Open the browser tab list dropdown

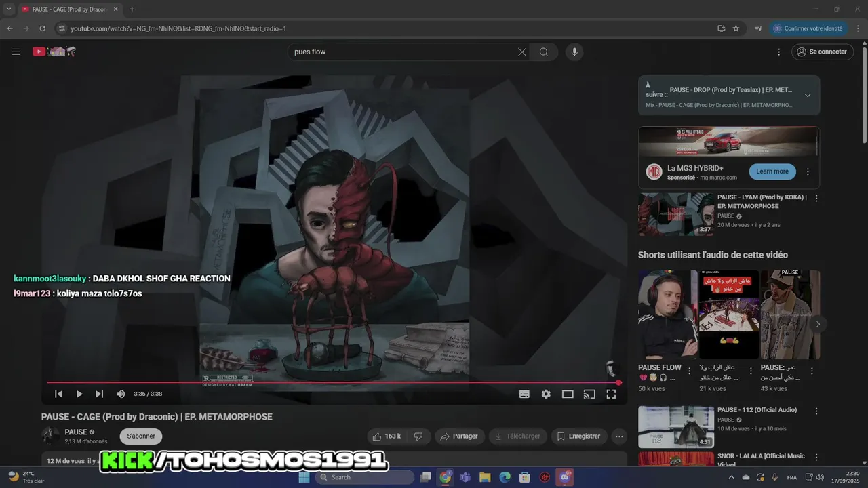click(9, 9)
